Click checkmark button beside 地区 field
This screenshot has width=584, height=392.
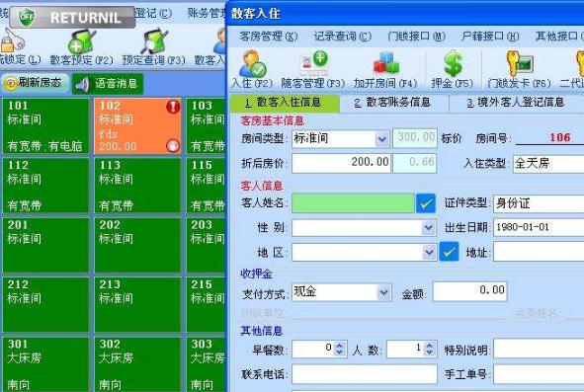pos(449,252)
